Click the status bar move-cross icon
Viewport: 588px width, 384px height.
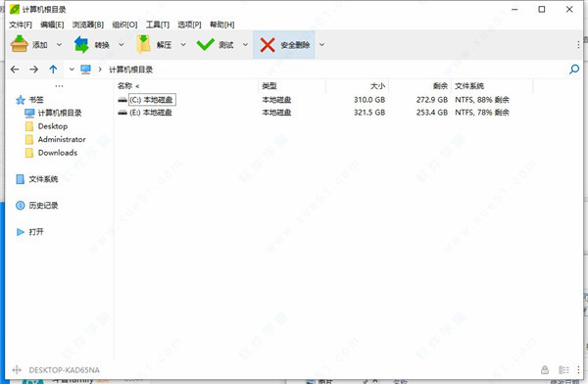pos(17,370)
